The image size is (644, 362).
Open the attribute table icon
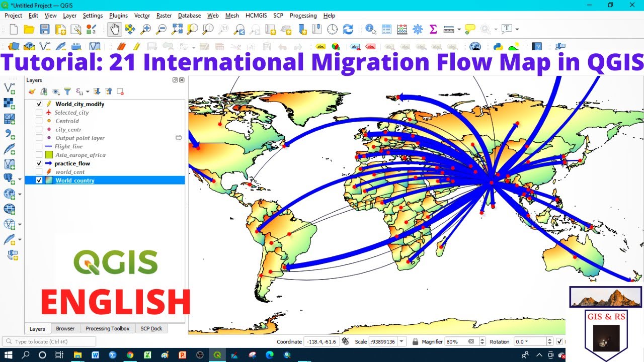point(386,29)
